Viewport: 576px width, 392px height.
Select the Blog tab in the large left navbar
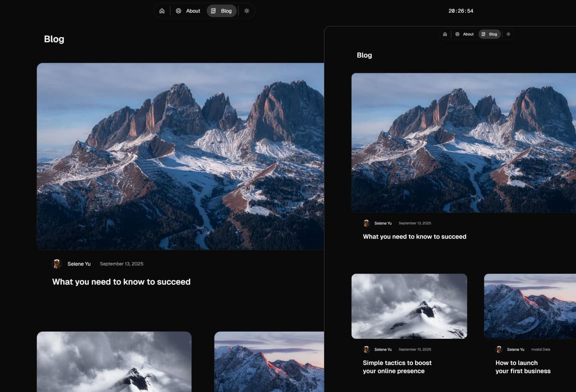pyautogui.click(x=222, y=11)
